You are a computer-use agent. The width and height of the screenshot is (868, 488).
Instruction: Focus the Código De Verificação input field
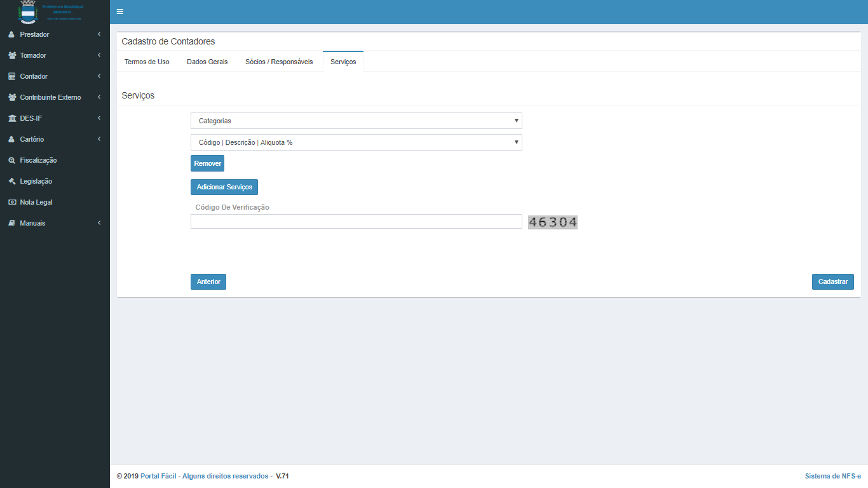coord(356,221)
